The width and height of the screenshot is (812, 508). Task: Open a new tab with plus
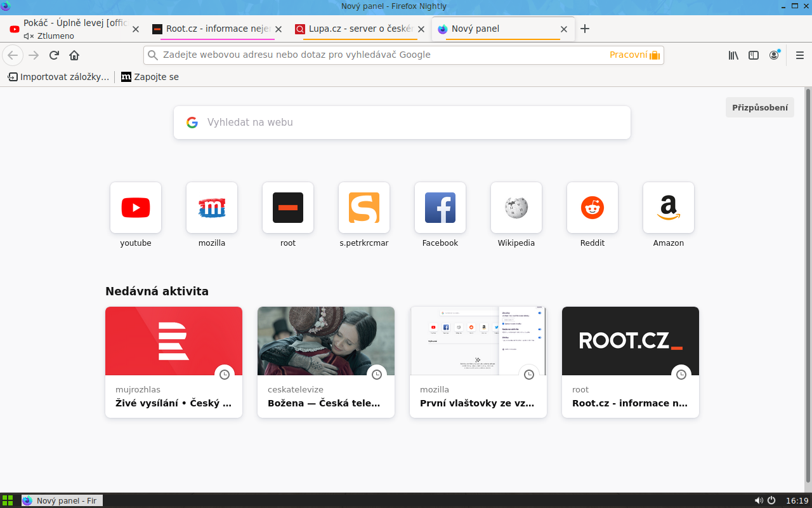(585, 29)
